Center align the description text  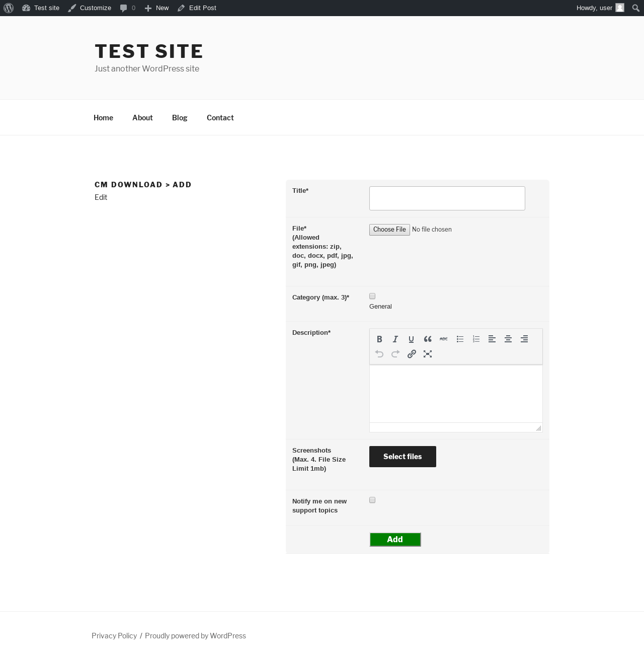coord(508,339)
